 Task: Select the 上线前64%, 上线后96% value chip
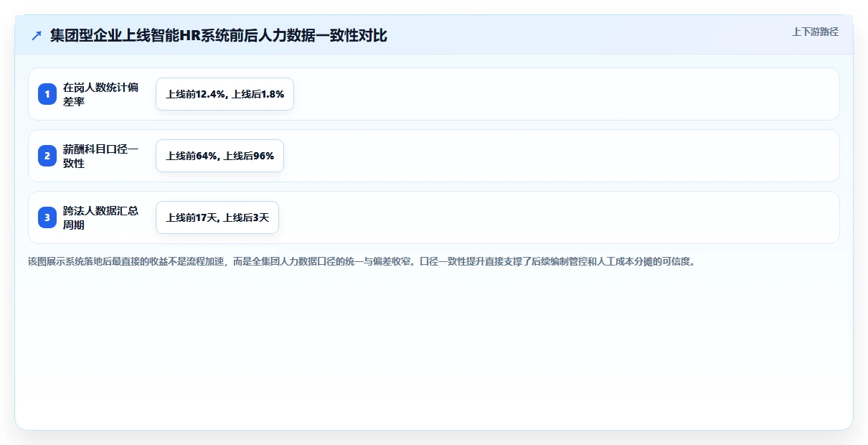(x=220, y=156)
